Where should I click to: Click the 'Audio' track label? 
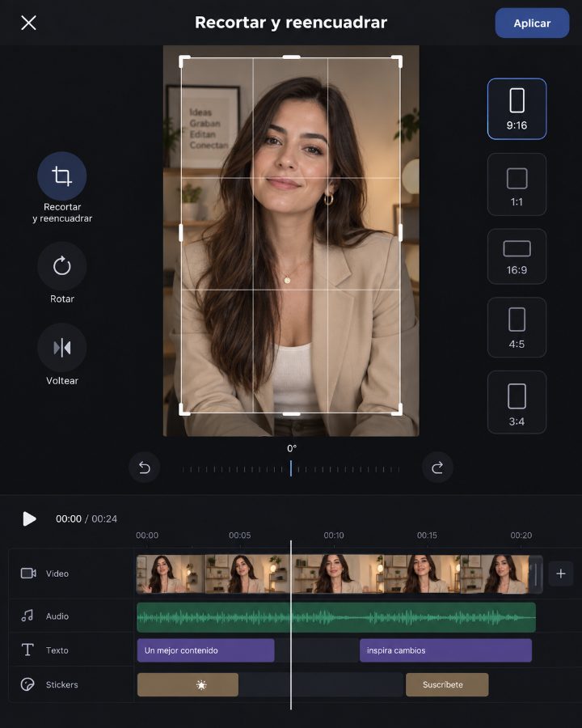pos(57,616)
